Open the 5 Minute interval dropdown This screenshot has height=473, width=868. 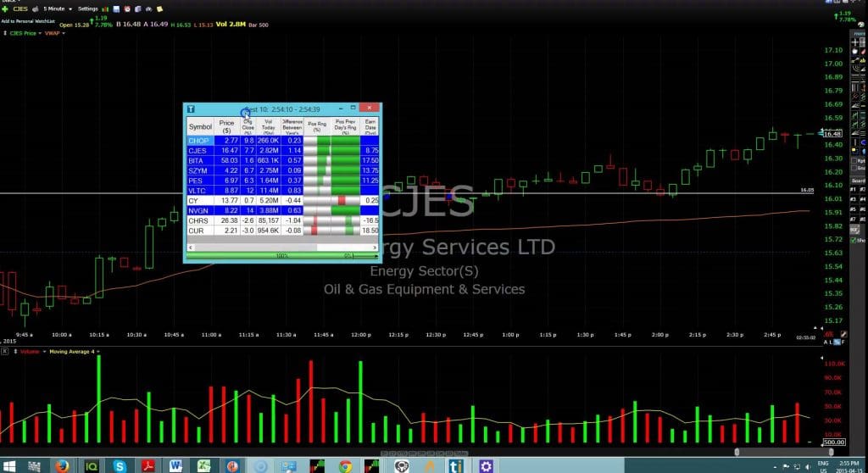coord(58,8)
